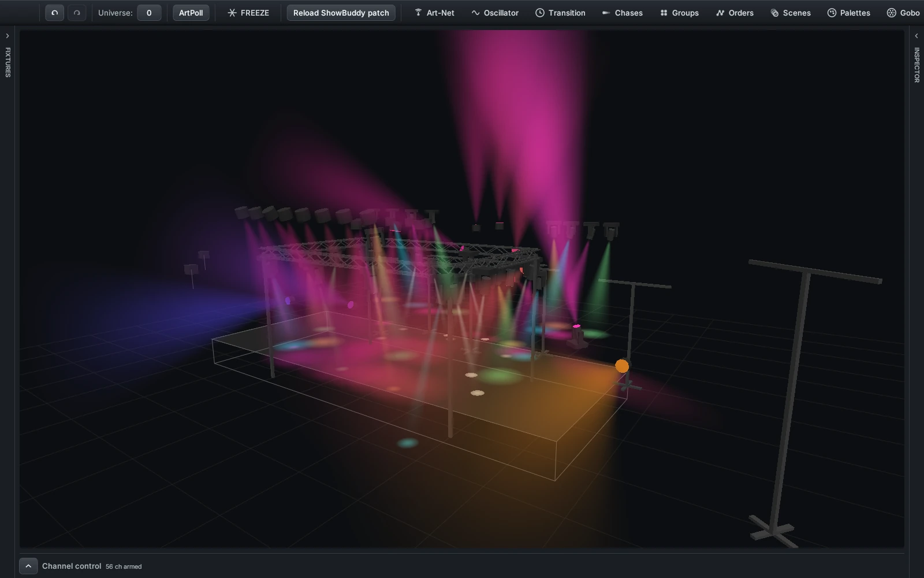This screenshot has width=924, height=578.
Task: Expand the Inspector sidebar chevron
Action: pos(916,36)
